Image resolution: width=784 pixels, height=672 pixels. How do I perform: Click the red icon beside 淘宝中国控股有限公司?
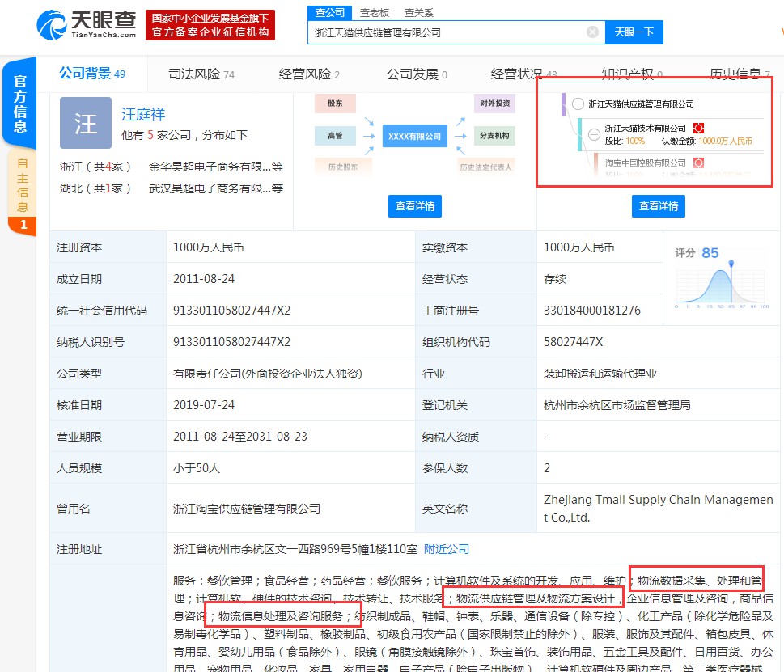[x=698, y=163]
